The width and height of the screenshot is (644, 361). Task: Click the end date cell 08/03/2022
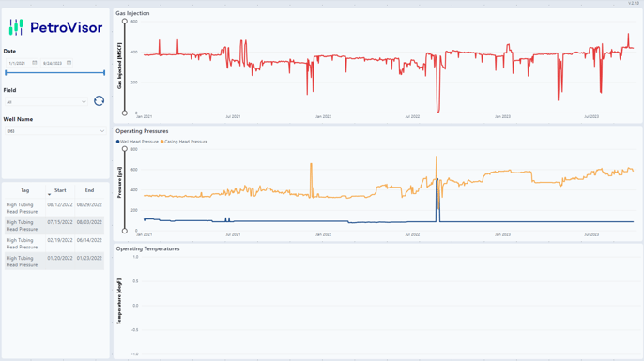(x=89, y=222)
